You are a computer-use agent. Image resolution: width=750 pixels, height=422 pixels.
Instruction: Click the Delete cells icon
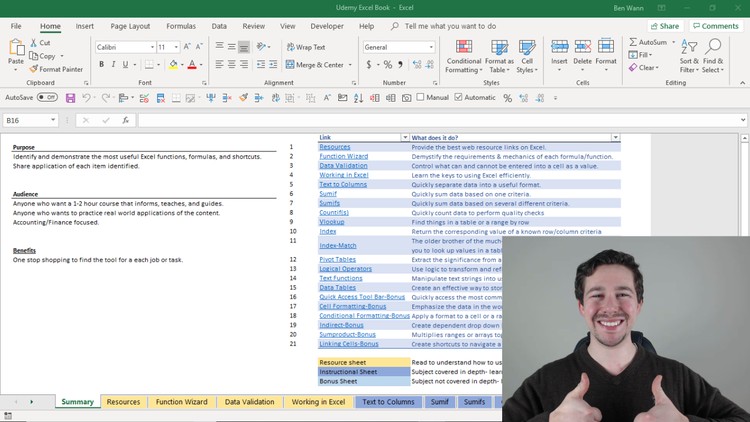[583, 46]
